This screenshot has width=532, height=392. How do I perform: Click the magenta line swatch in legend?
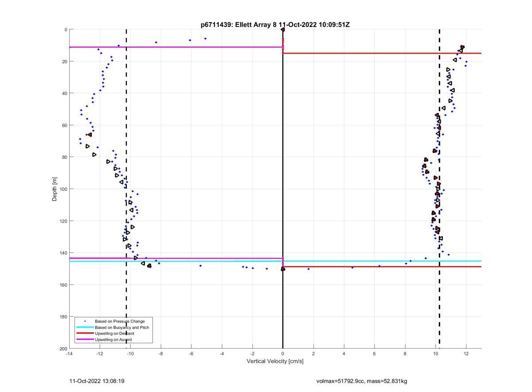click(x=85, y=340)
